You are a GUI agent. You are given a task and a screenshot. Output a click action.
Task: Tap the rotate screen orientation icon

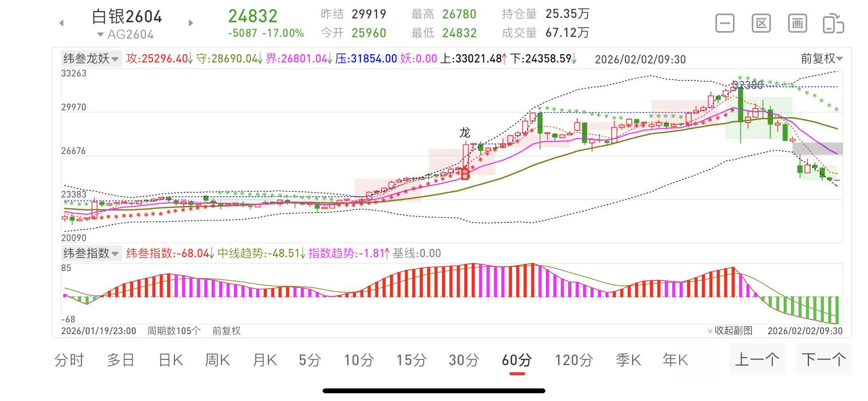[x=833, y=24]
